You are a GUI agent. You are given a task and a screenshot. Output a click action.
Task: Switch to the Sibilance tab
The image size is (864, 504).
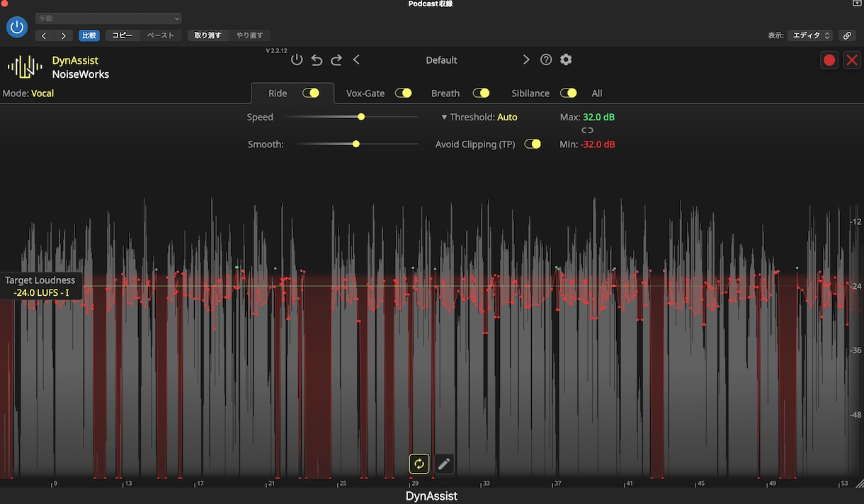click(530, 93)
